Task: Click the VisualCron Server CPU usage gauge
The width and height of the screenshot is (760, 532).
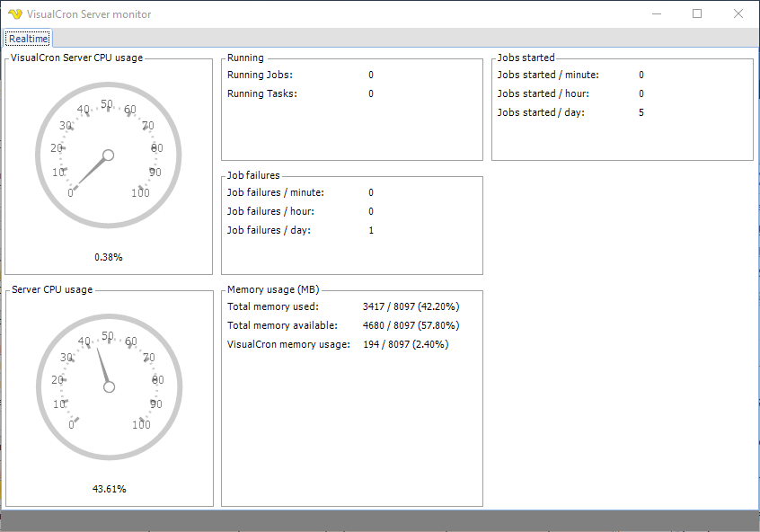Action: coord(108,155)
